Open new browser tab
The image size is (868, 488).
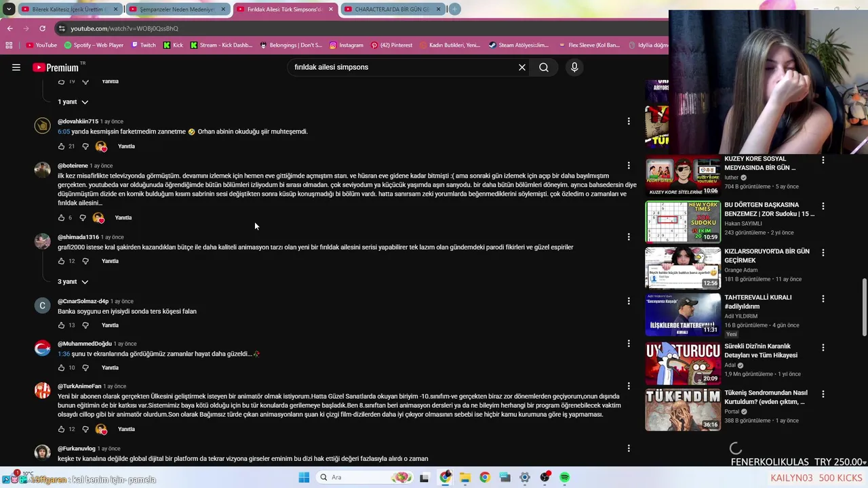[x=454, y=9]
